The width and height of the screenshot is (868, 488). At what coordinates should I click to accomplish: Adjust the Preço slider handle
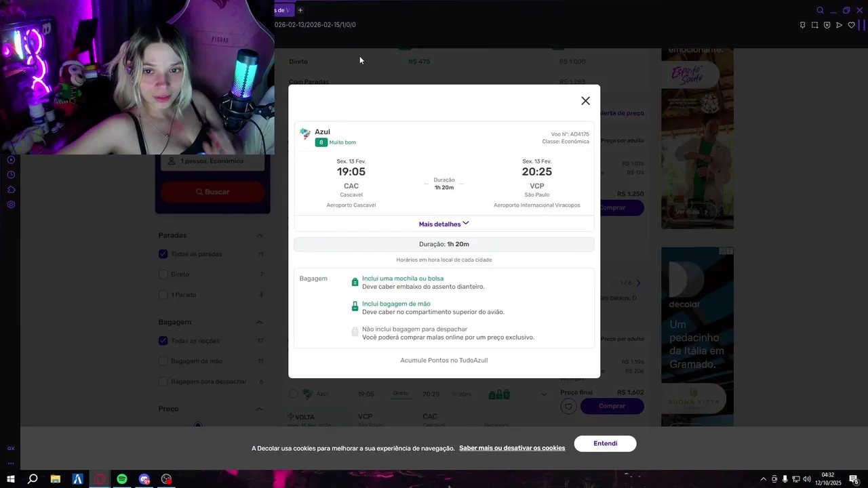(x=198, y=425)
